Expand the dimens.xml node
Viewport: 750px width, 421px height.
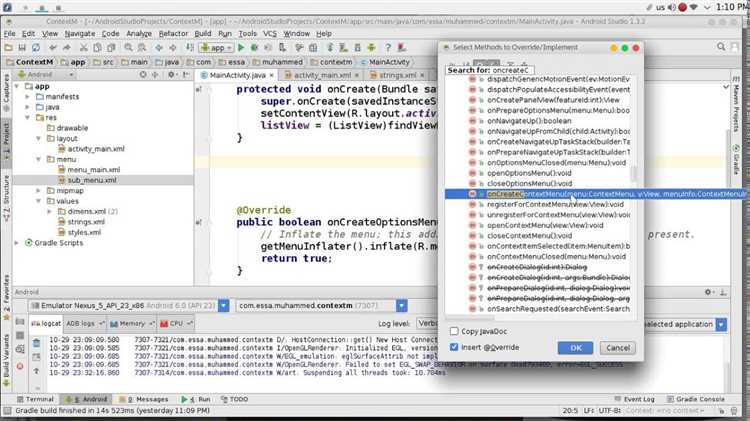[x=49, y=211]
